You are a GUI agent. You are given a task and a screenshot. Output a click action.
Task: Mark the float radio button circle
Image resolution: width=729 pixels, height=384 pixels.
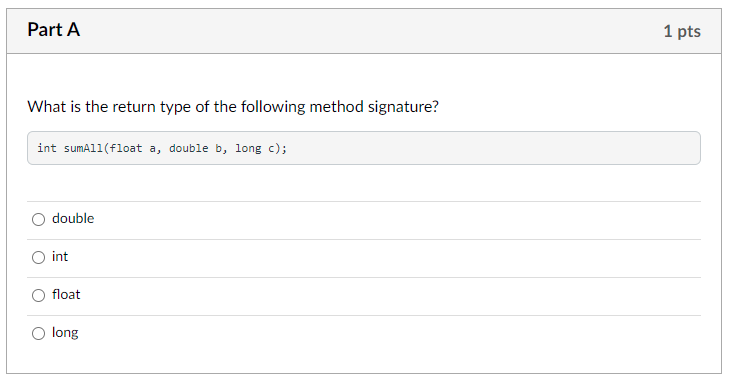coord(38,295)
